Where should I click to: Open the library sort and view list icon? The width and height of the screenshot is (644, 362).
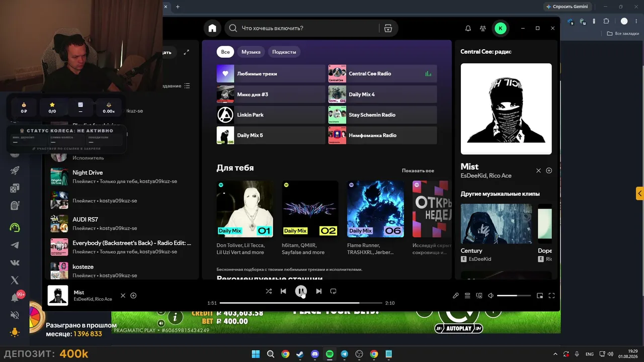(x=187, y=86)
